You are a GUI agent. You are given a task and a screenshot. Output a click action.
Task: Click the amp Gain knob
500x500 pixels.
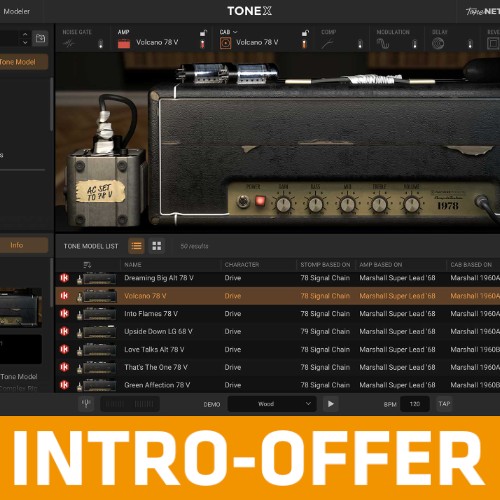(x=283, y=204)
